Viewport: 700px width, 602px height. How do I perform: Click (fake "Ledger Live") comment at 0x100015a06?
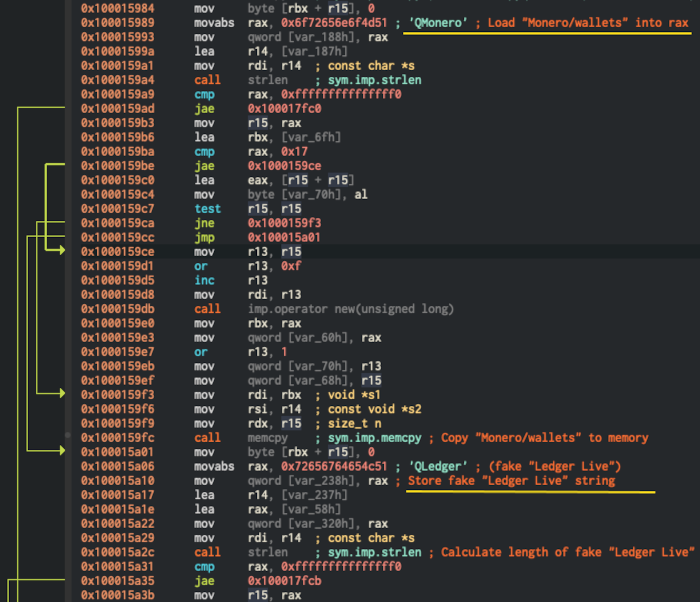(x=554, y=466)
